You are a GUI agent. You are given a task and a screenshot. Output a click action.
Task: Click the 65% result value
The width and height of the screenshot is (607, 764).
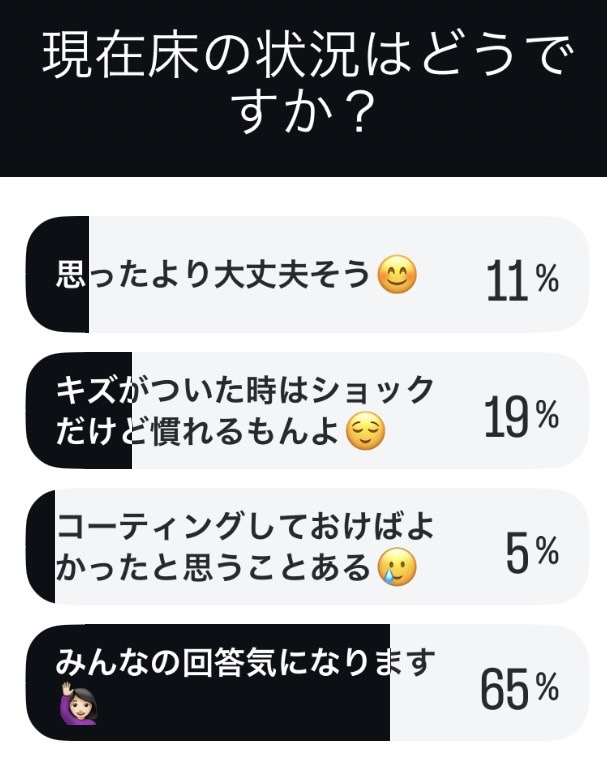(519, 688)
